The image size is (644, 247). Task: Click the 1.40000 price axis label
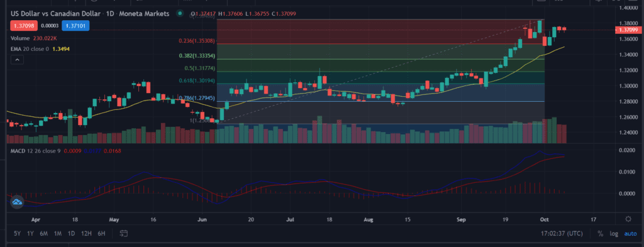(x=628, y=8)
